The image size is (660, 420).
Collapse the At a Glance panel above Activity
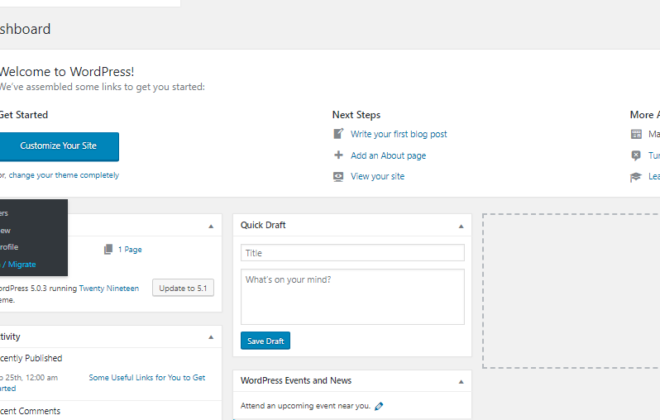click(211, 226)
